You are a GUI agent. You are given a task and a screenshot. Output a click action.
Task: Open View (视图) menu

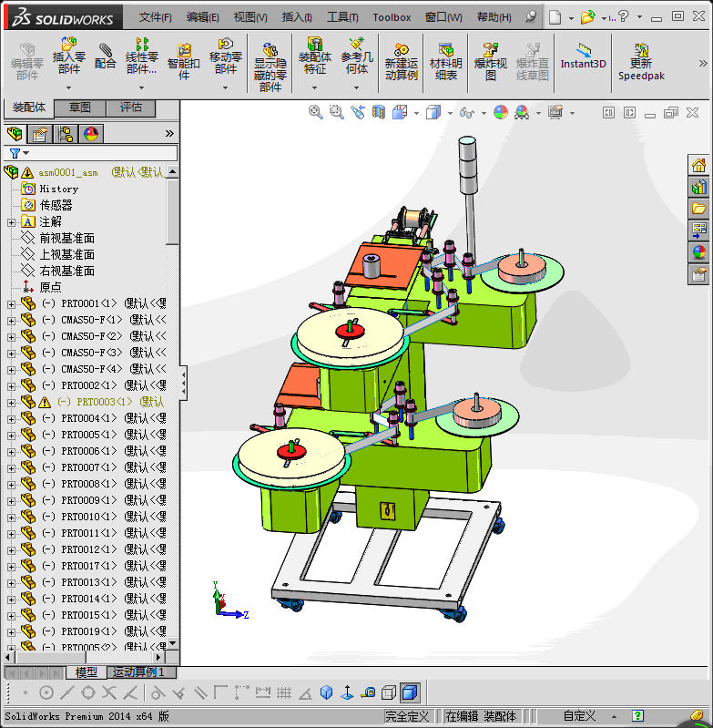[x=250, y=17]
